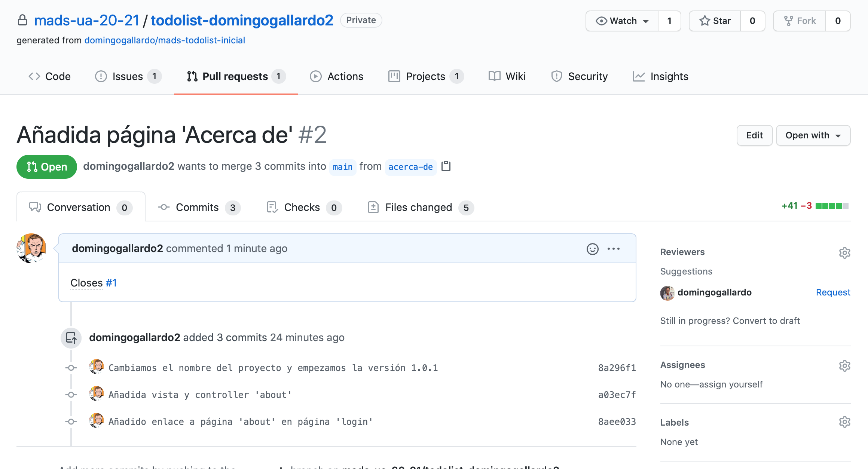Click the Star icon button
This screenshot has height=469, width=868.
click(715, 21)
